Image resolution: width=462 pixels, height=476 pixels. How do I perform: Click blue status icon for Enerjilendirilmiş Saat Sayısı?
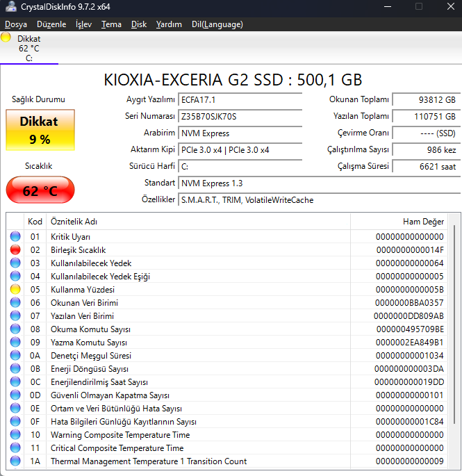[15, 382]
